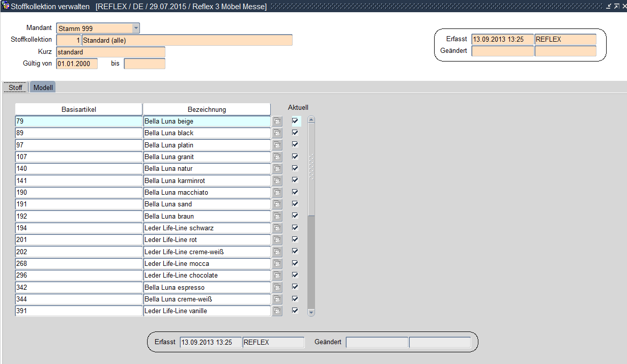
Task: Uncheck Aktuell for Bella Luna platin
Action: tap(295, 144)
